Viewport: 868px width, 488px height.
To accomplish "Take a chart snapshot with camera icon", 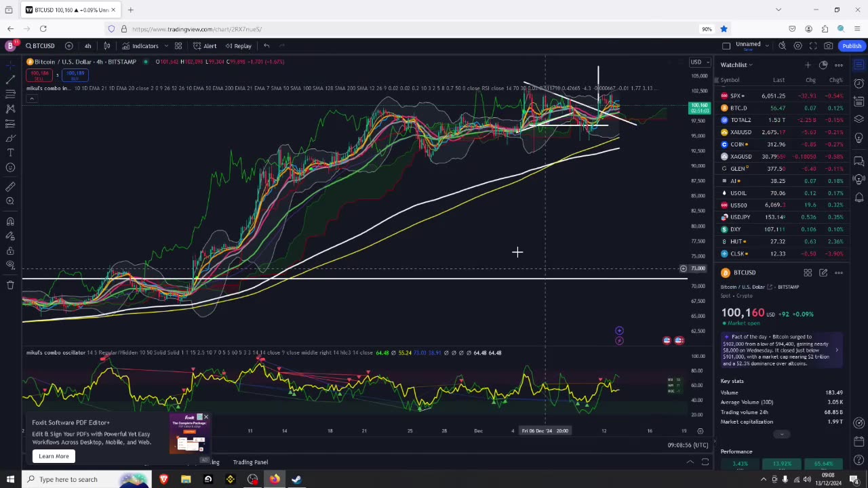I will tap(828, 46).
